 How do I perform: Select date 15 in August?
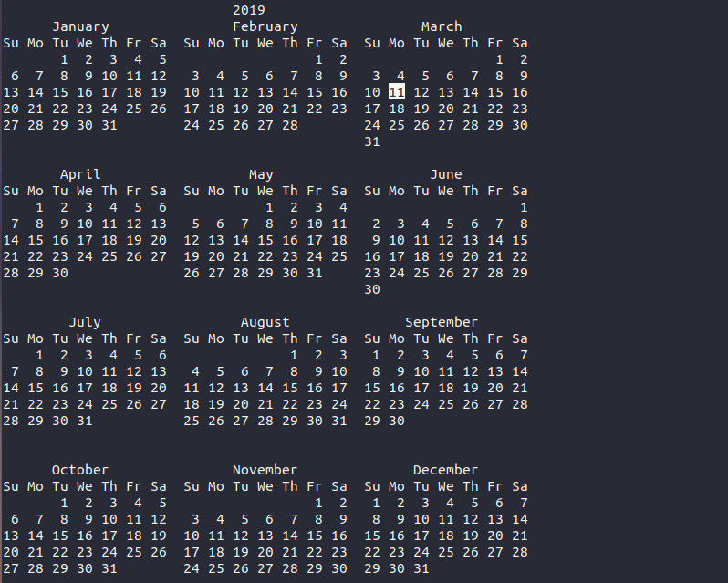tap(290, 388)
